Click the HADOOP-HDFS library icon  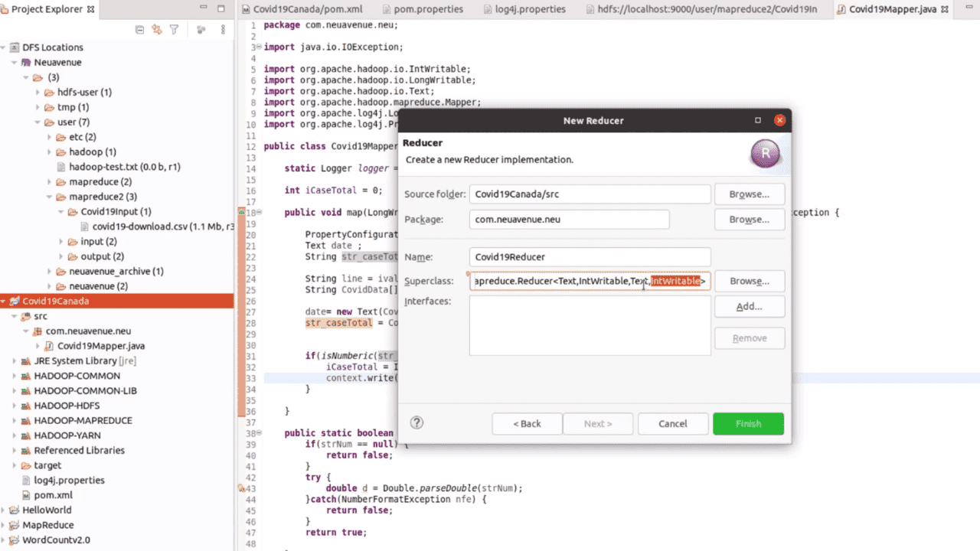coord(26,406)
